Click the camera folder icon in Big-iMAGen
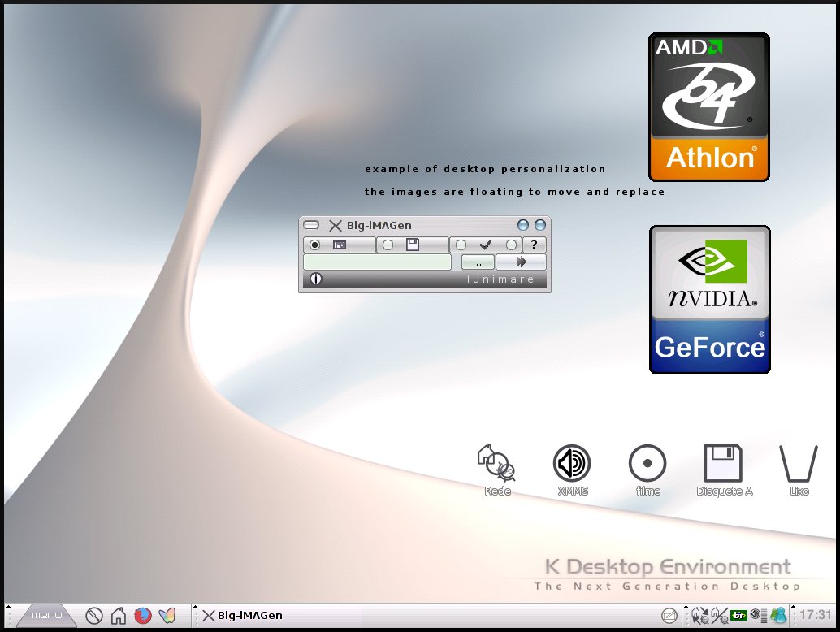The image size is (840, 632). click(340, 245)
